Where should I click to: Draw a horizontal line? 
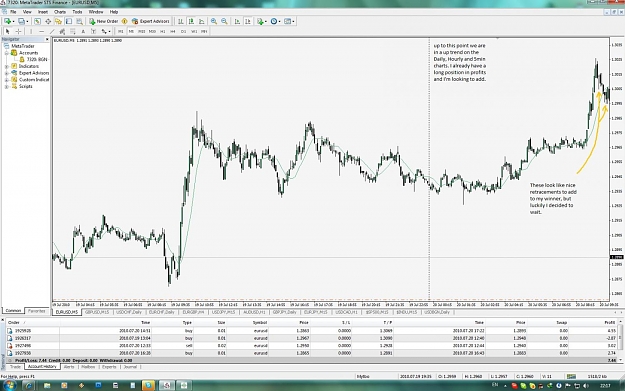pyautogui.click(x=41, y=31)
